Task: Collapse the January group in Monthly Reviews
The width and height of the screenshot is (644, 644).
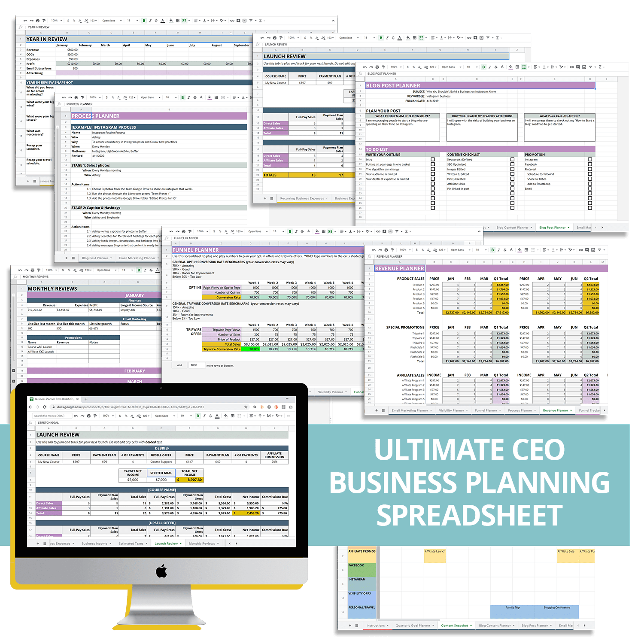Action: [14, 295]
